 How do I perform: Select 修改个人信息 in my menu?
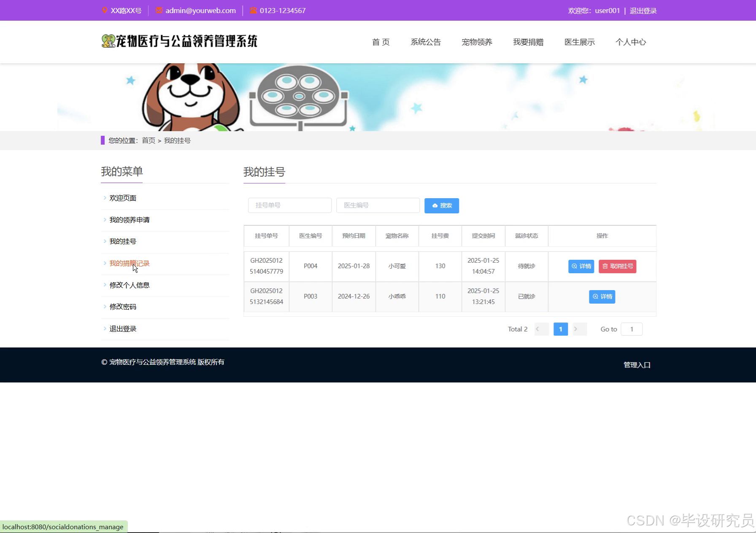pyautogui.click(x=130, y=285)
